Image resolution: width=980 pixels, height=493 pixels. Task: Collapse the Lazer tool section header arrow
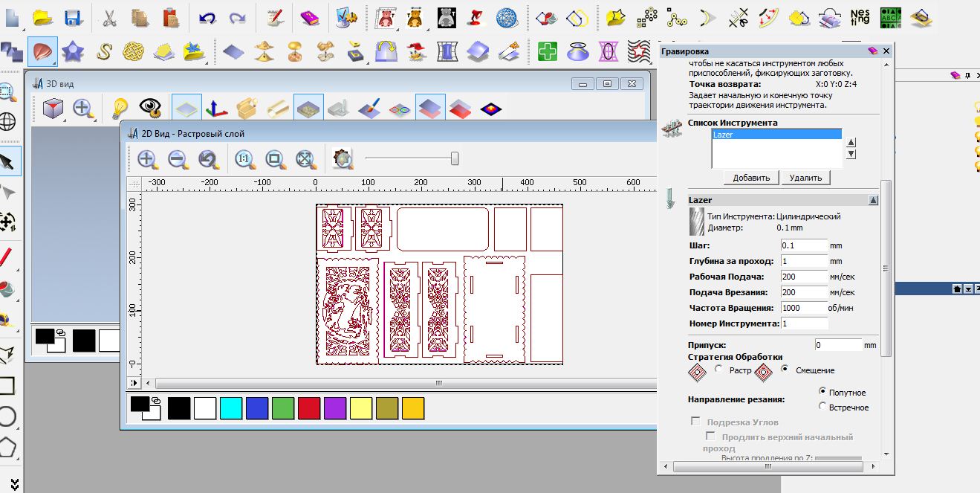873,200
